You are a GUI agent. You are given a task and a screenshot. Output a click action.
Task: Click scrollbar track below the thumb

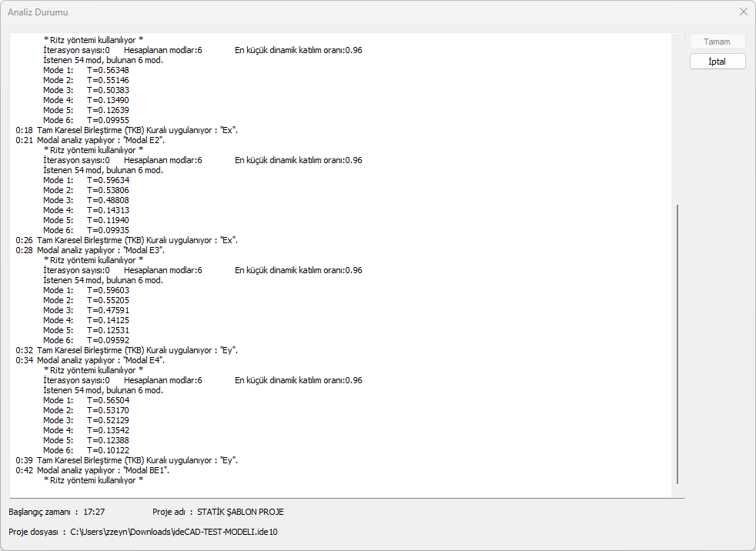tap(677, 489)
